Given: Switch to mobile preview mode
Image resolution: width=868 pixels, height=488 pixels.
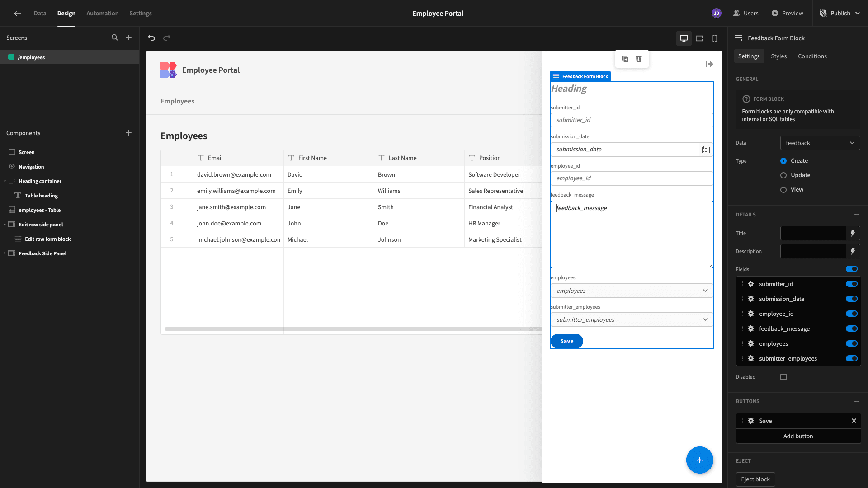Looking at the screenshot, I should pyautogui.click(x=715, y=38).
